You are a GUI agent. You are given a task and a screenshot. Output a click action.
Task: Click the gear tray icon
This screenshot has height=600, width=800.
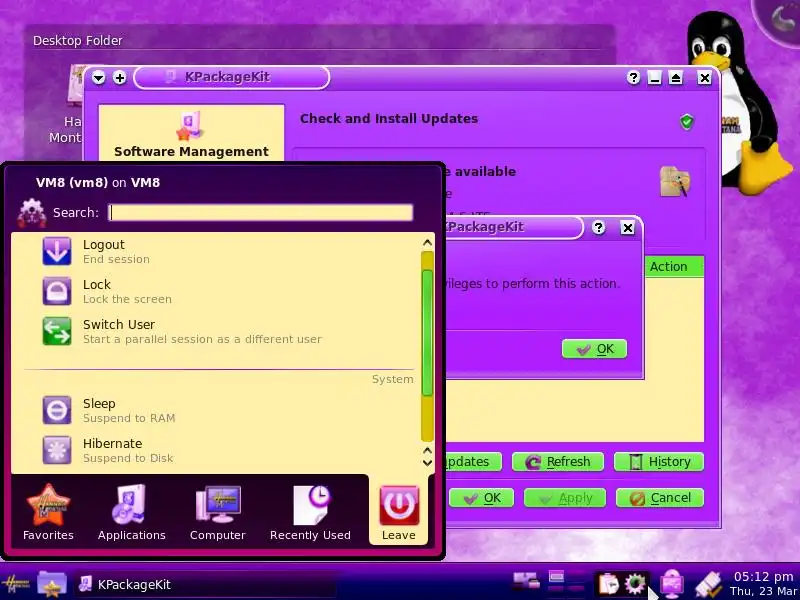click(x=635, y=584)
